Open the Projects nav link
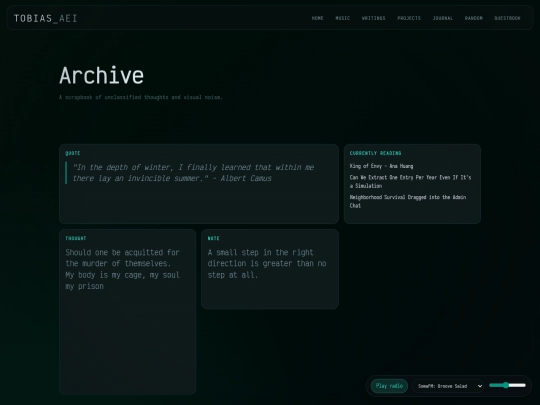Viewport: 540px width, 405px height. coord(409,18)
